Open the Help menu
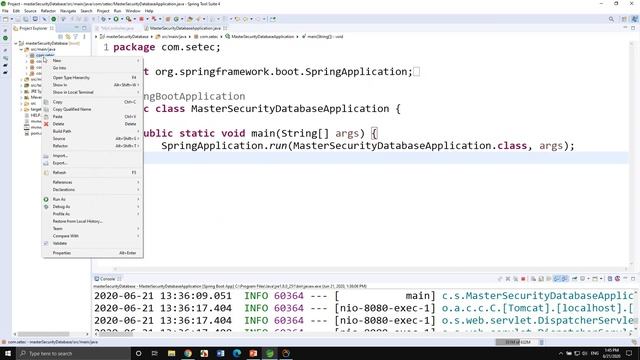Viewport: 640px width, 360px height. (x=149, y=11)
